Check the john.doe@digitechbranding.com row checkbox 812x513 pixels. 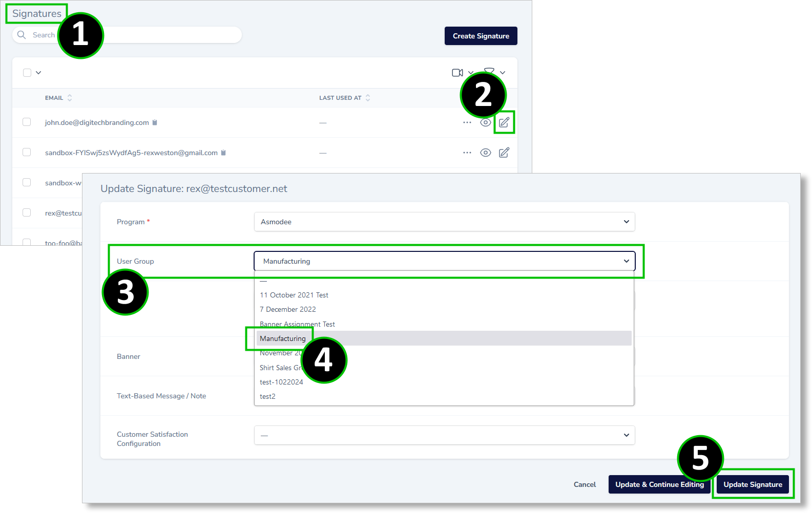[x=27, y=122]
